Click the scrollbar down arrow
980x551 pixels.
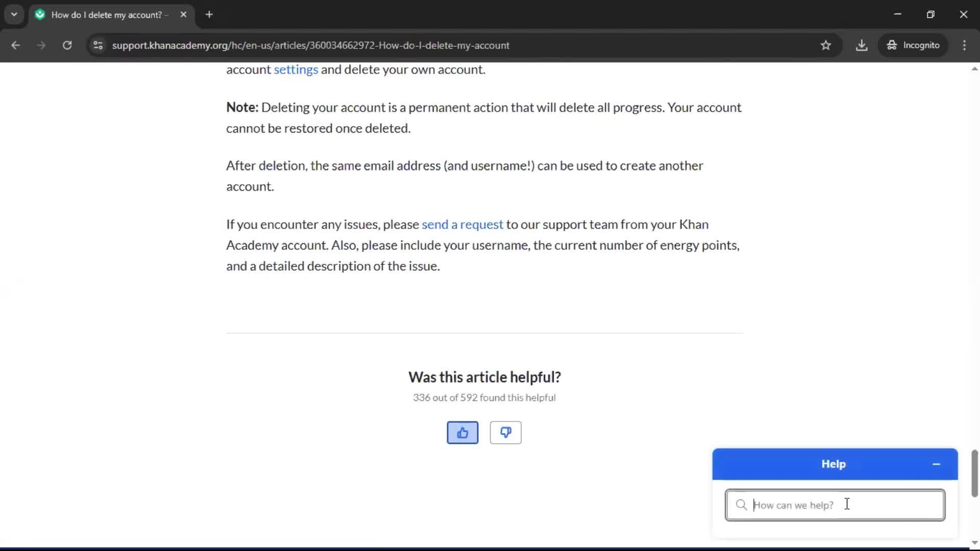tap(974, 543)
